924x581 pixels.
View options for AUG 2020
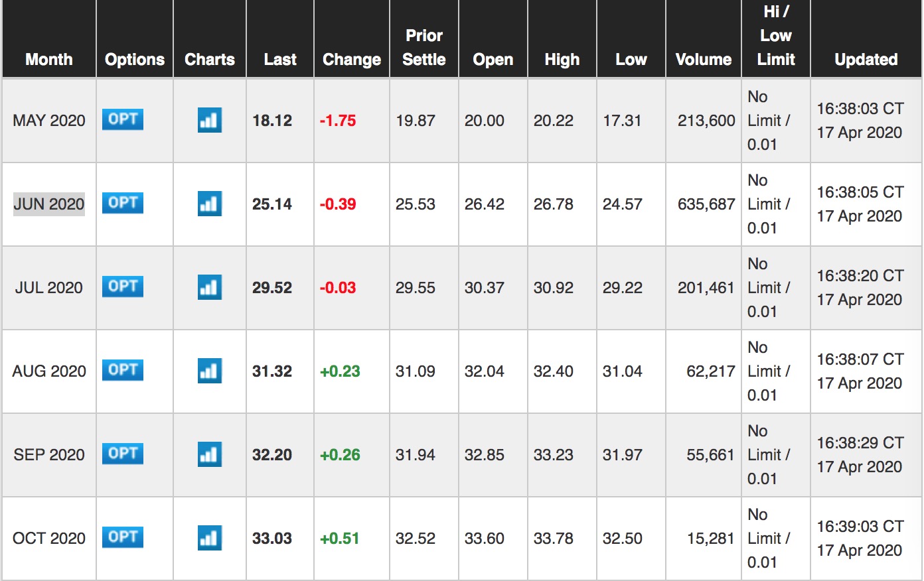pyautogui.click(x=123, y=370)
